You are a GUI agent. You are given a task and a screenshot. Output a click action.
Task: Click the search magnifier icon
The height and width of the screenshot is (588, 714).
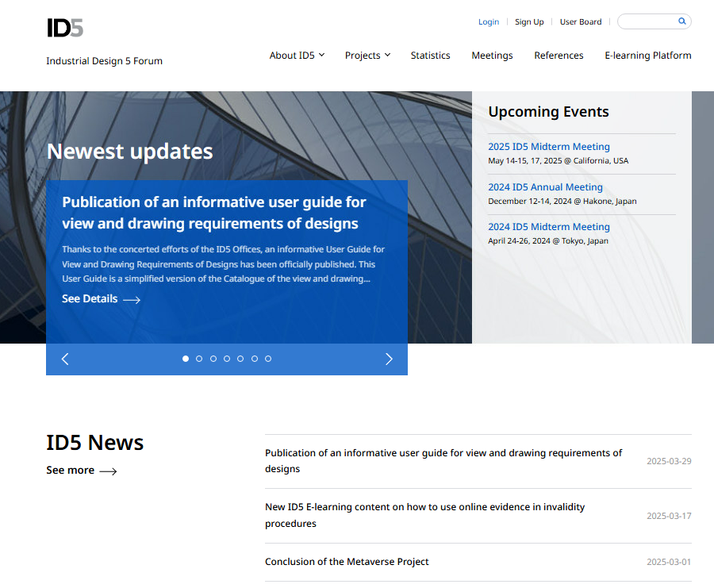[681, 21]
